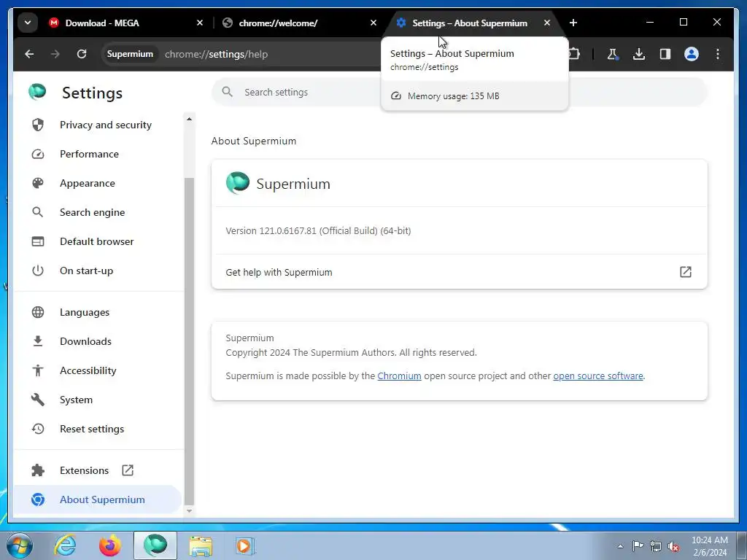Select About Supermium in sidebar
Screen dimensions: 747x560
pyautogui.click(x=98, y=499)
